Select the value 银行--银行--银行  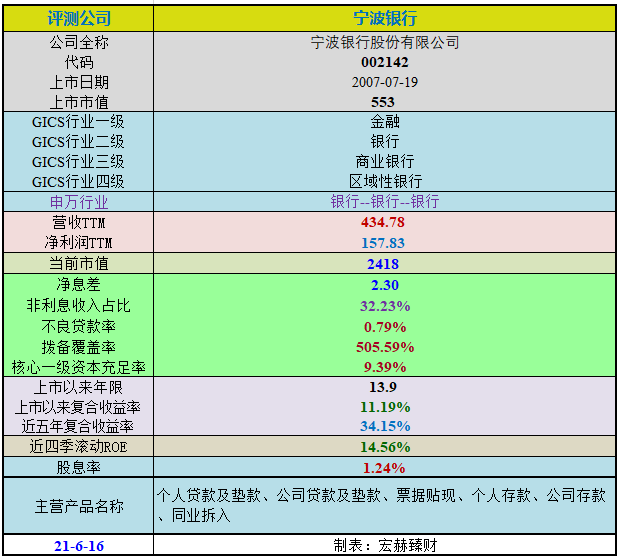click(x=385, y=201)
